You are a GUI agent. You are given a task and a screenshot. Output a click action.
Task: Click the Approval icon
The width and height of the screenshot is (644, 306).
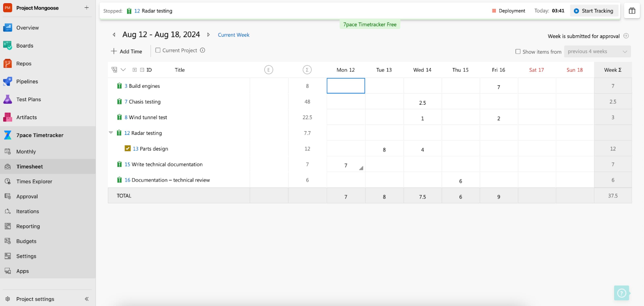tap(8, 196)
